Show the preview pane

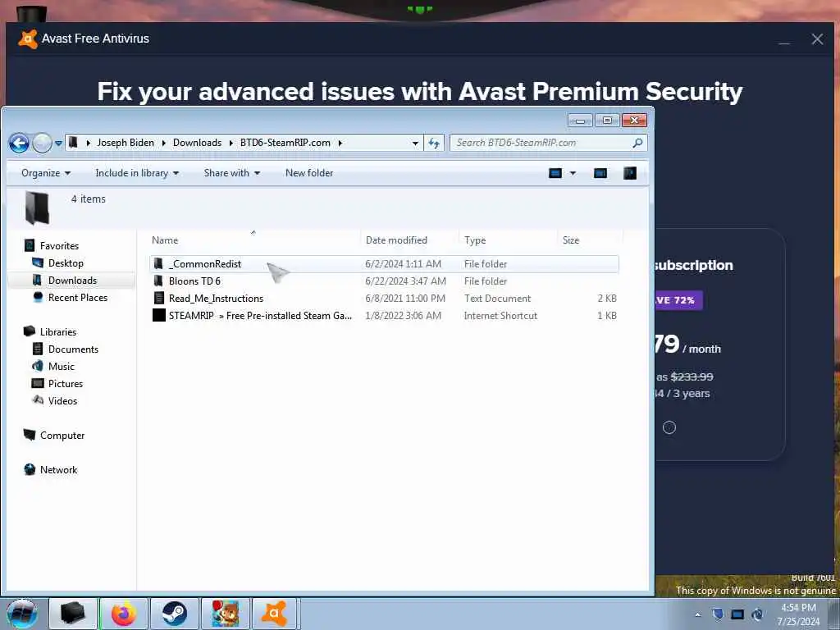coord(600,173)
